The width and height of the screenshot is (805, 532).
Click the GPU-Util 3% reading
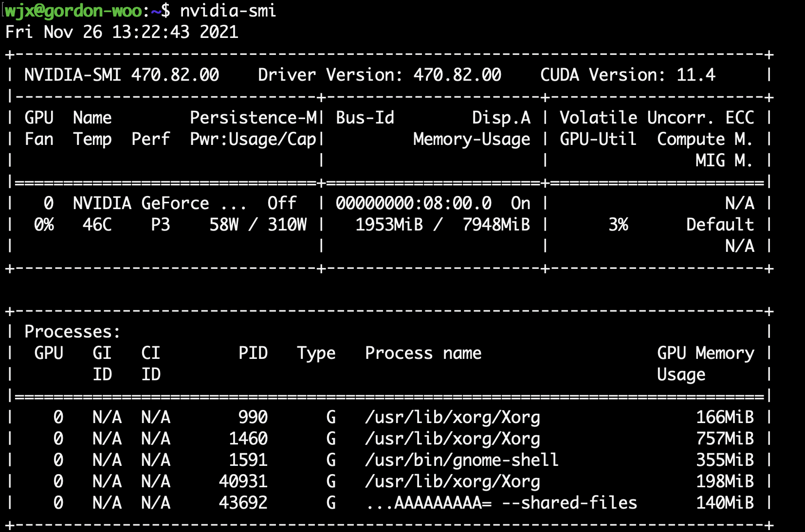(618, 224)
